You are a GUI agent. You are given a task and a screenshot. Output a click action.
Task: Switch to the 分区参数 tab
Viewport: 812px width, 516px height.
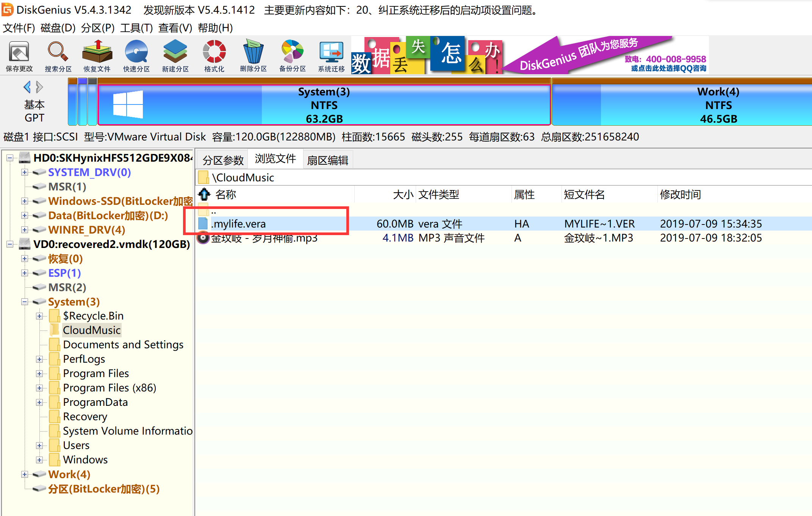coord(223,160)
